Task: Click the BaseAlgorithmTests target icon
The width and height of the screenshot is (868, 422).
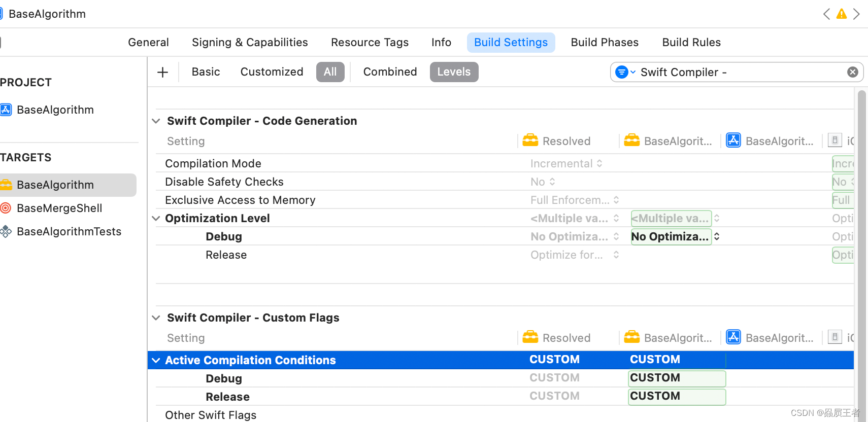Action: click(6, 231)
